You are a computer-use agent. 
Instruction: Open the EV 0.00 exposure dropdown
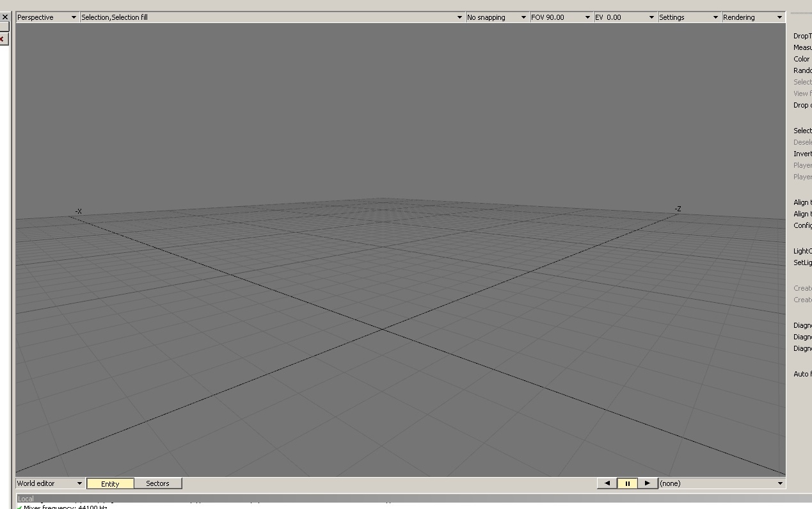pyautogui.click(x=625, y=17)
